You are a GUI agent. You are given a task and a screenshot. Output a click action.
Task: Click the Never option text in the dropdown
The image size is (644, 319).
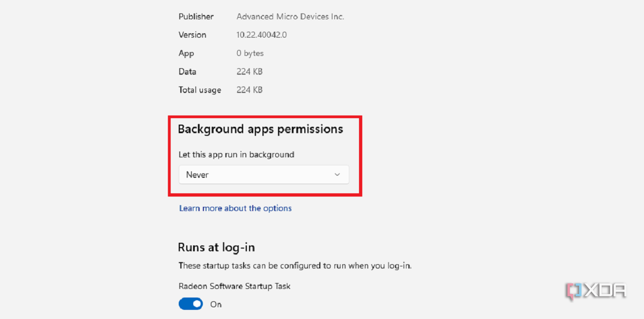[197, 175]
